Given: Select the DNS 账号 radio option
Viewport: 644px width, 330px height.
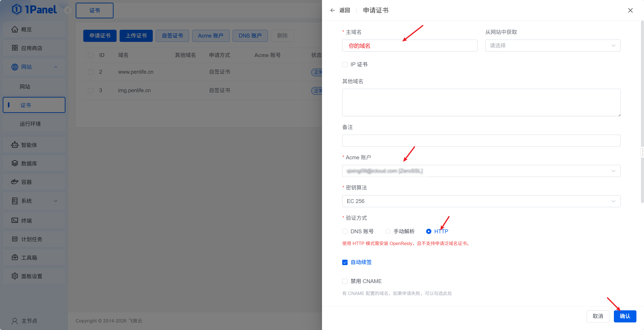Looking at the screenshot, I should point(345,231).
